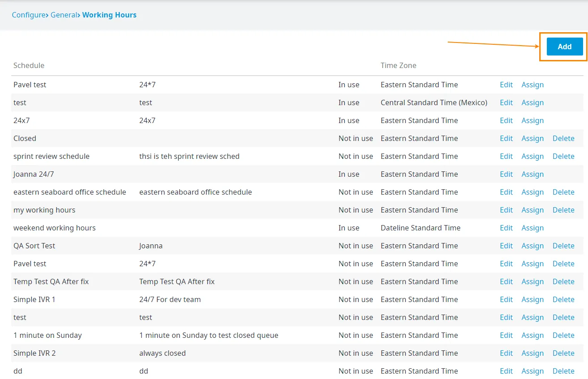Assign the weekend working hours schedule
Image resolution: width=588 pixels, height=379 pixels.
[533, 228]
